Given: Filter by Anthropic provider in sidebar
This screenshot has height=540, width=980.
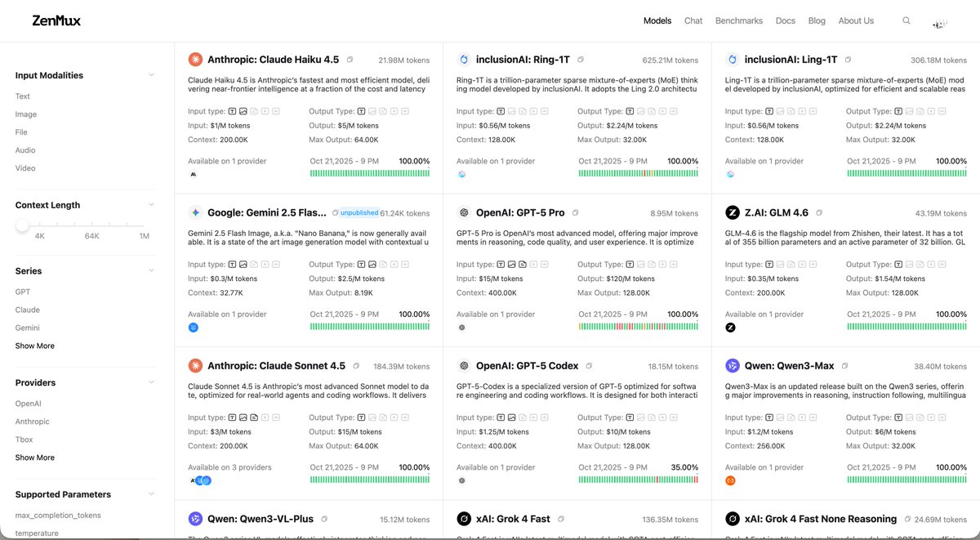Looking at the screenshot, I should [x=32, y=422].
